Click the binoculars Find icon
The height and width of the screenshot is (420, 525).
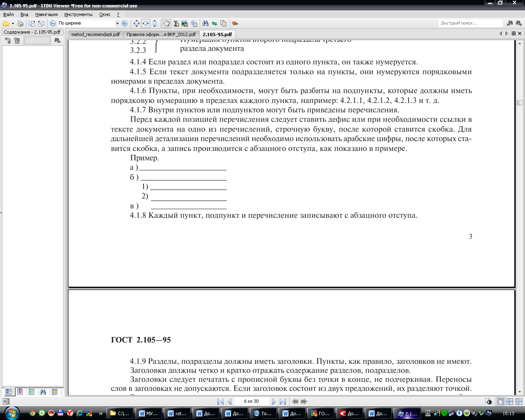point(205,23)
